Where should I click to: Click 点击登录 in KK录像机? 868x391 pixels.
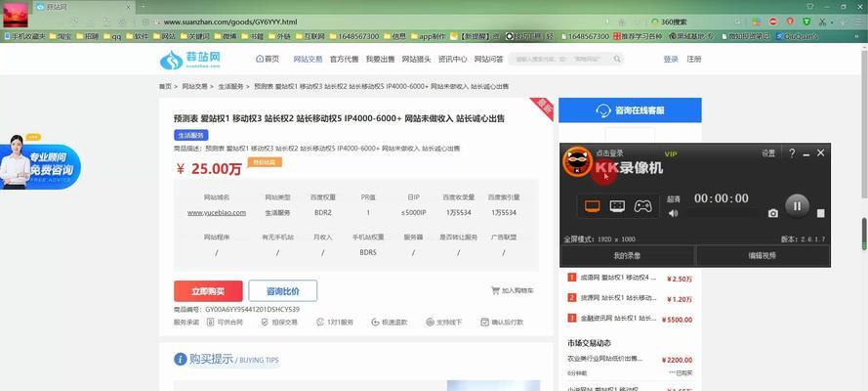pos(609,153)
